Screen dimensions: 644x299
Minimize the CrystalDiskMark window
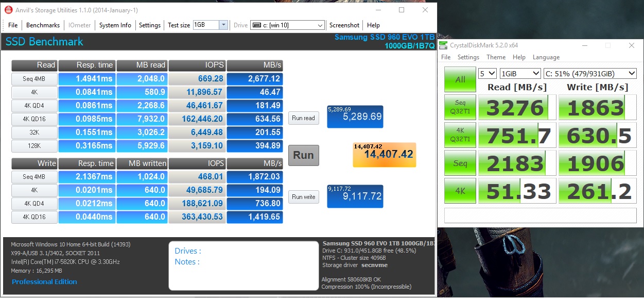pos(584,45)
